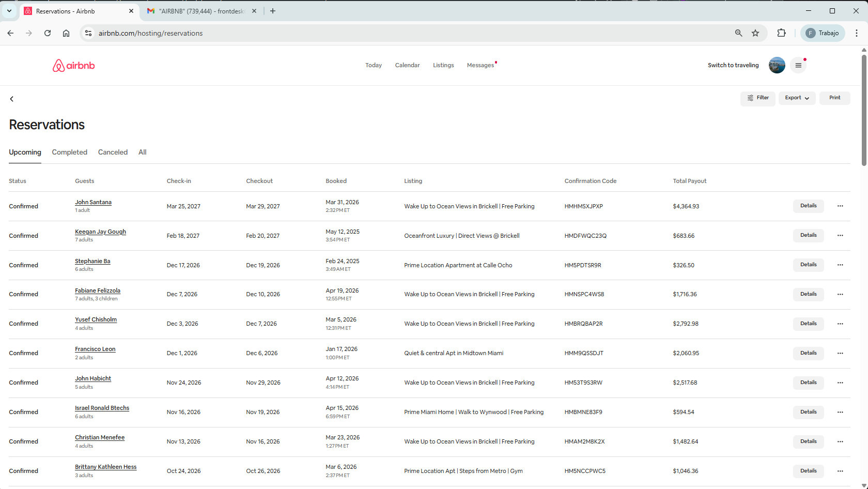This screenshot has width=868, height=489.
Task: Close the AIRBNB Gmail tab
Action: pyautogui.click(x=254, y=11)
